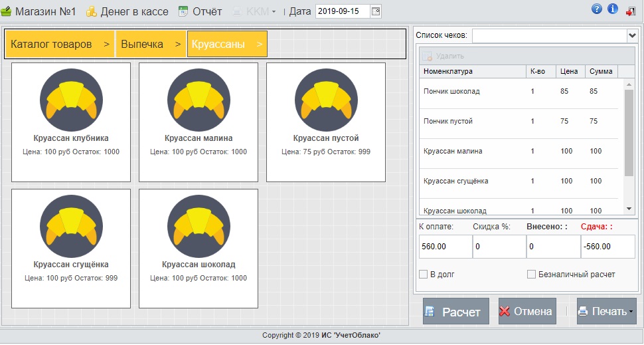The image size is (644, 345).
Task: Click the Круассан клубника product title
Action: tap(71, 138)
